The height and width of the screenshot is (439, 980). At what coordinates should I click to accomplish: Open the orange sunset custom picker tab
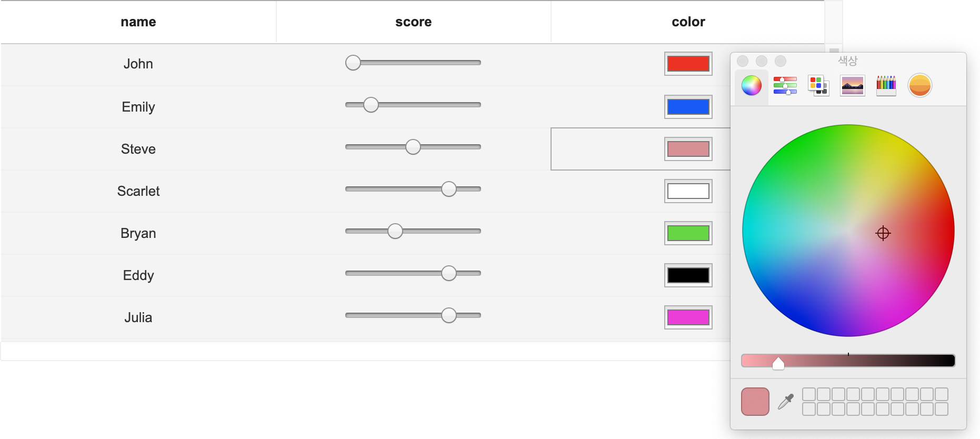pyautogui.click(x=920, y=85)
